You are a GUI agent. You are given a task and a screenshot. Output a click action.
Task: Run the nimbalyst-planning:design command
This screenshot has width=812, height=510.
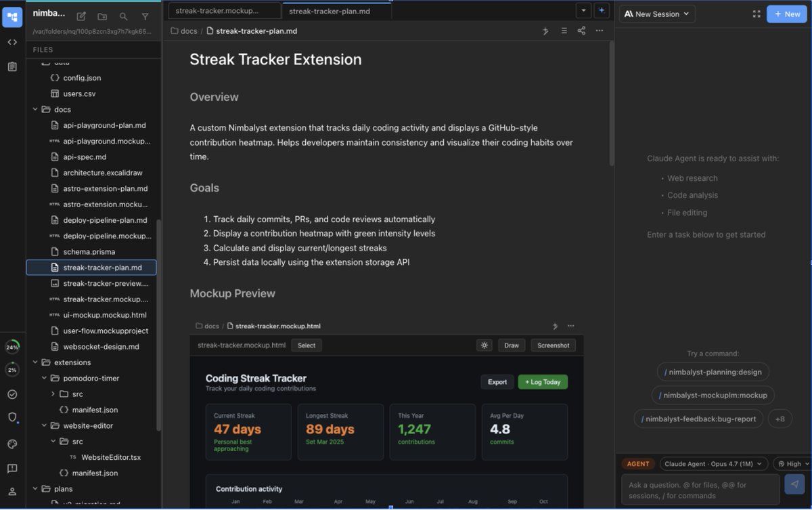pos(713,372)
